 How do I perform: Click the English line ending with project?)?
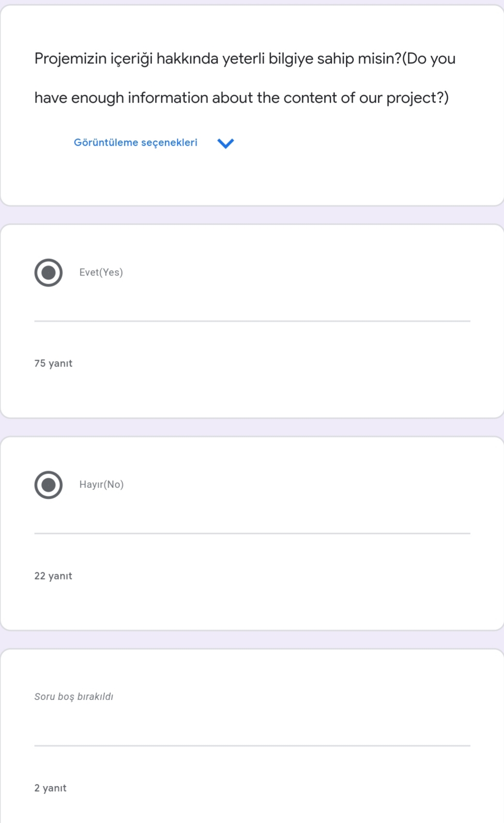pos(241,98)
